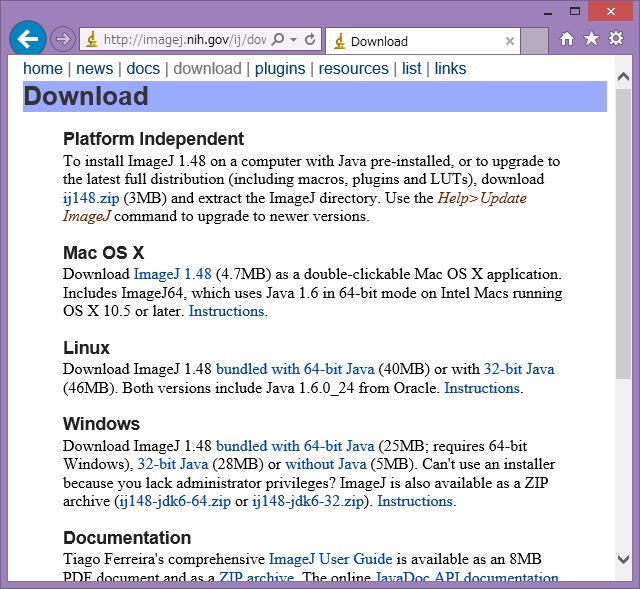640x589 pixels.
Task: Download the ij148.zip file link
Action: [91, 198]
